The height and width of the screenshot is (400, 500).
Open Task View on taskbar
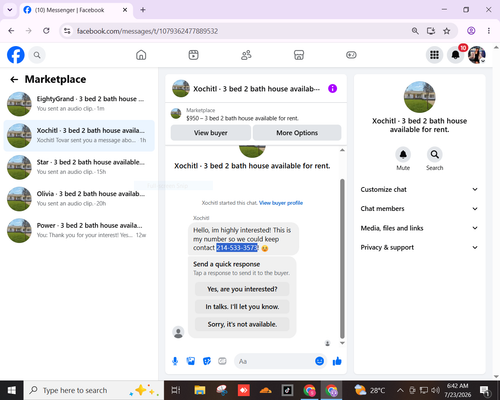click(x=176, y=390)
